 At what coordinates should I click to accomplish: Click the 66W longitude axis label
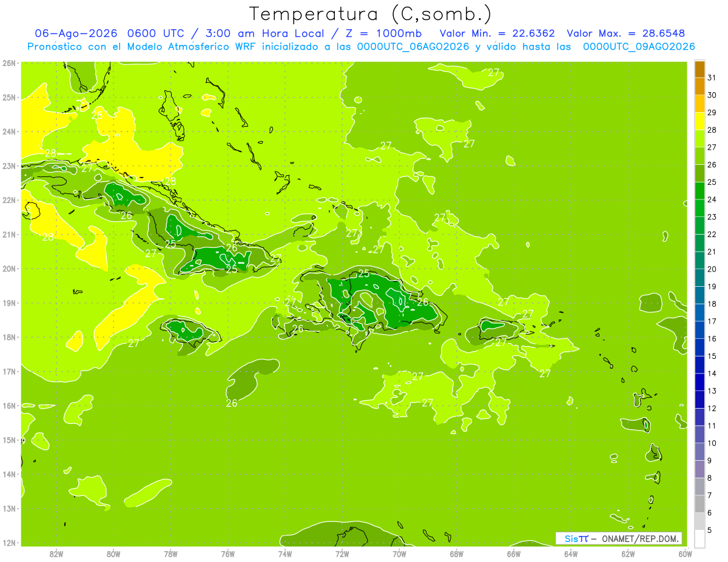click(514, 554)
